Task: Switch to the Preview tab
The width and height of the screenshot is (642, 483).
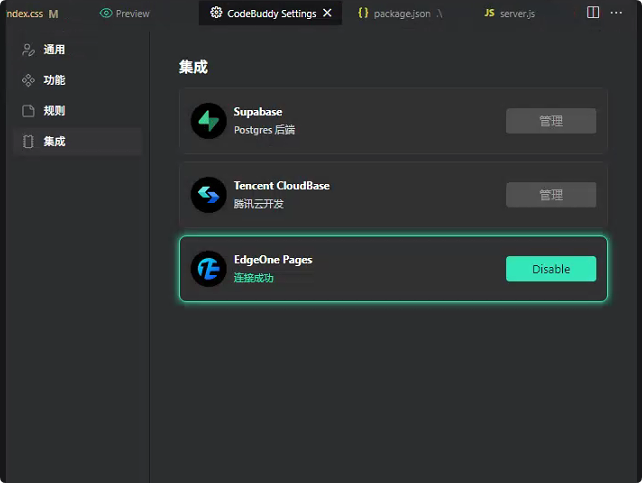Action: pos(124,14)
